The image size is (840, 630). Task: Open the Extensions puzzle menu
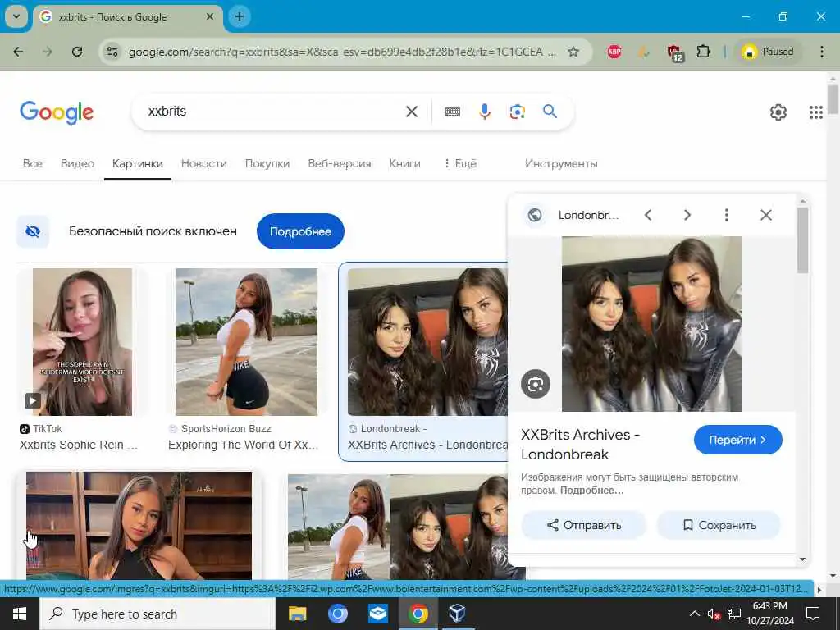[x=703, y=52]
